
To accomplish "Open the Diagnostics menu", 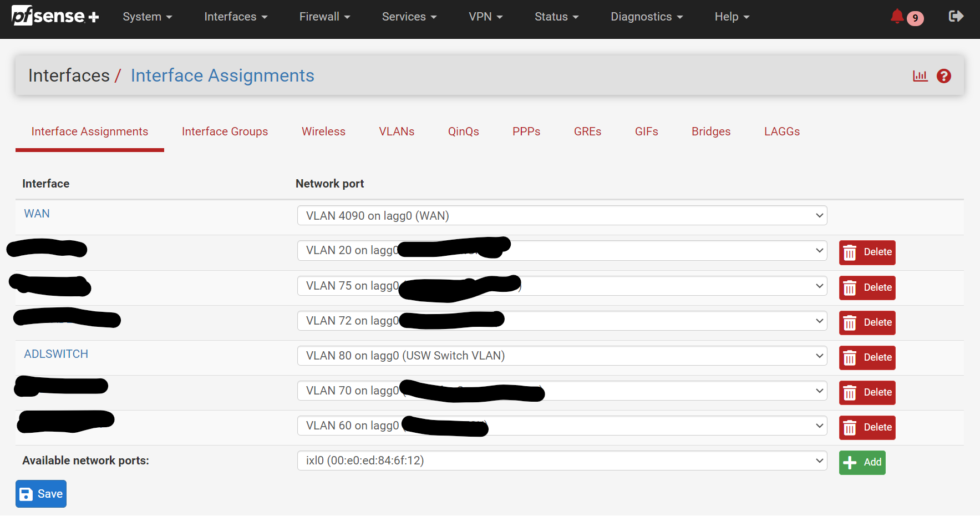I will 646,17.
